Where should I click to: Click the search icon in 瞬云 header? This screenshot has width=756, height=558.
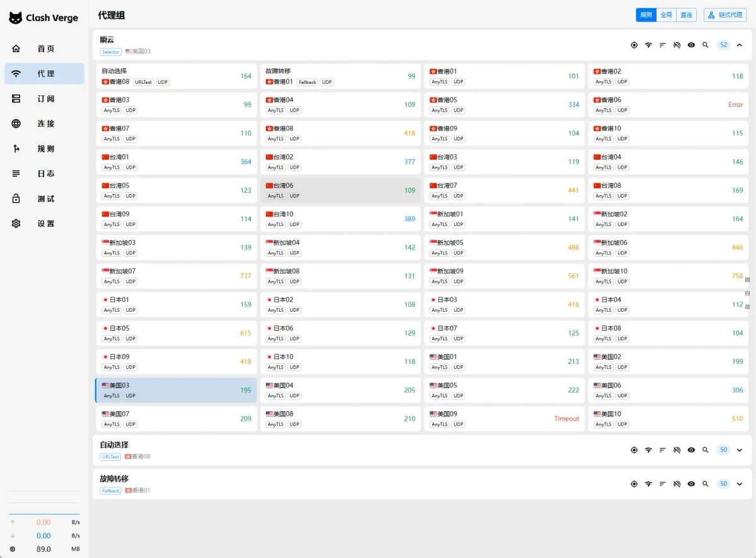tap(706, 45)
